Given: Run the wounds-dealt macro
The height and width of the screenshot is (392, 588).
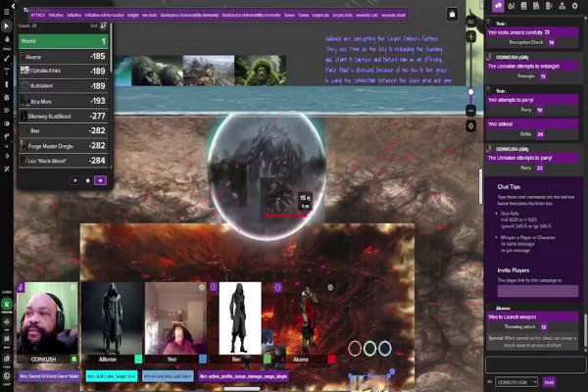Looking at the screenshot, I should pos(393,16).
